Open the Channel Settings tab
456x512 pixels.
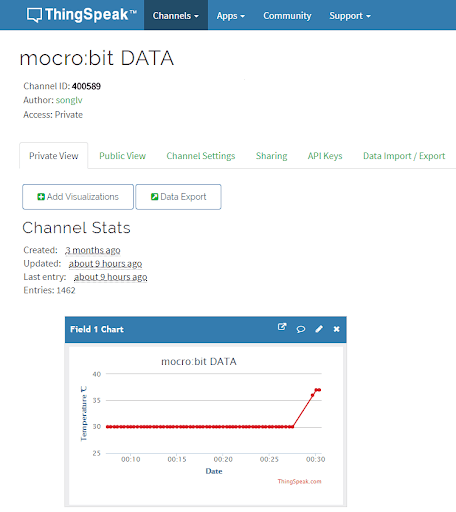click(x=201, y=156)
